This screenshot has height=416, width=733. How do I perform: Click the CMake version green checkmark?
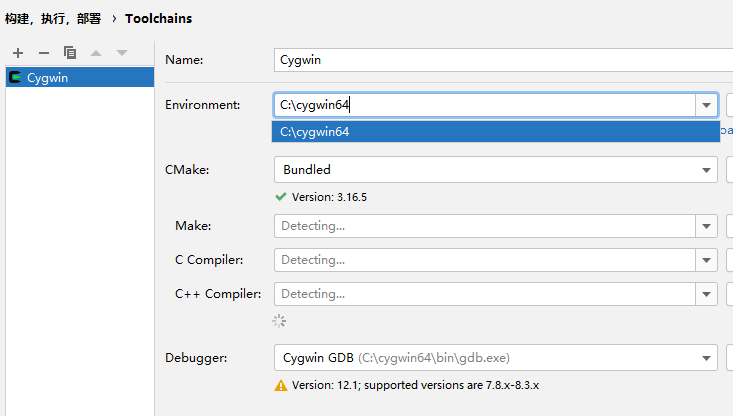click(280, 197)
